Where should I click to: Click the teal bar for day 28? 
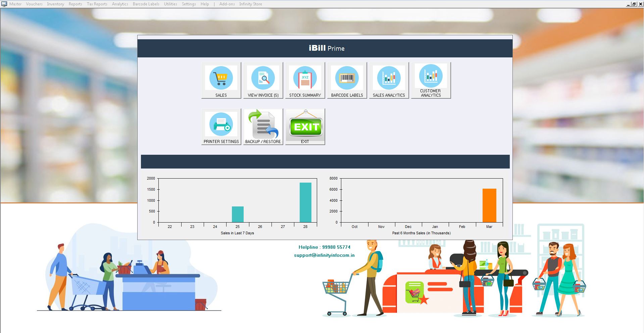305,202
